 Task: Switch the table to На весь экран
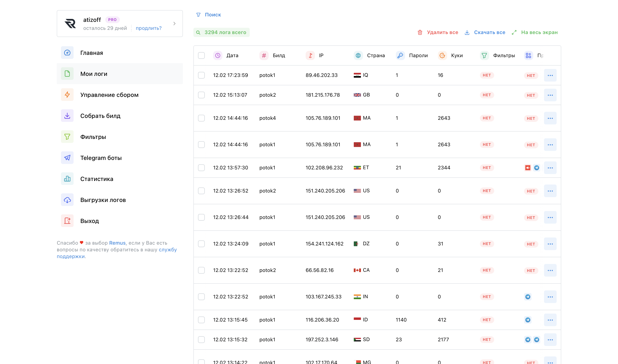click(535, 32)
